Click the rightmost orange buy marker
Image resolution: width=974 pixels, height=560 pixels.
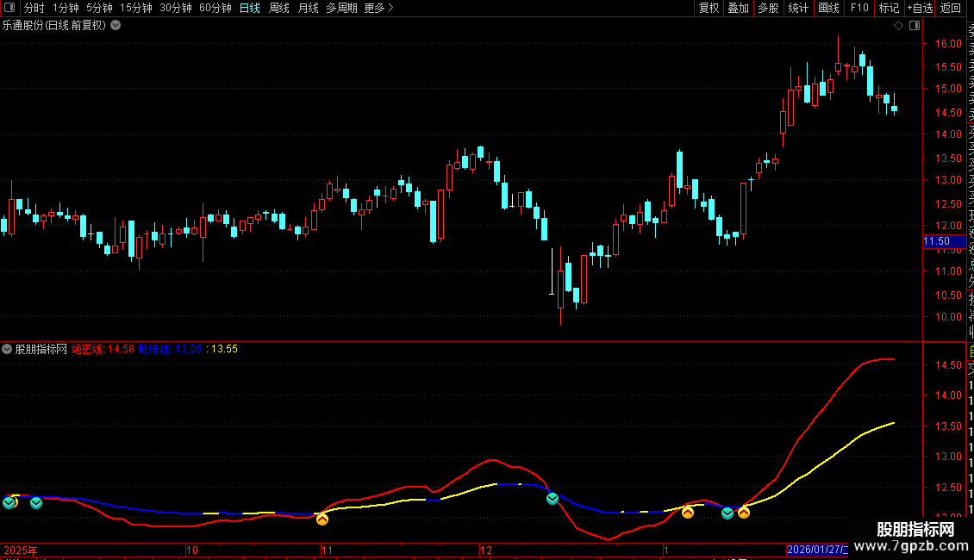pyautogui.click(x=744, y=513)
